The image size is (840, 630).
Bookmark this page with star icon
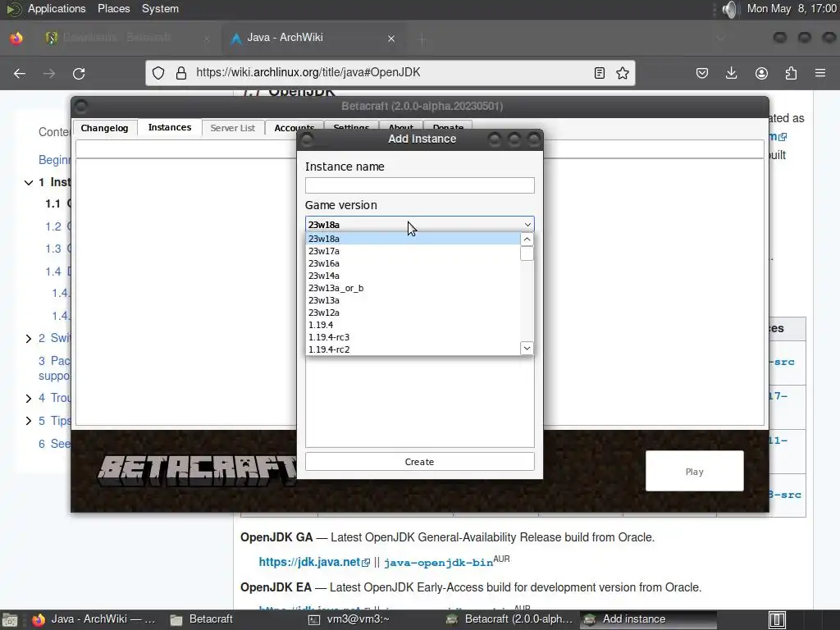(623, 73)
